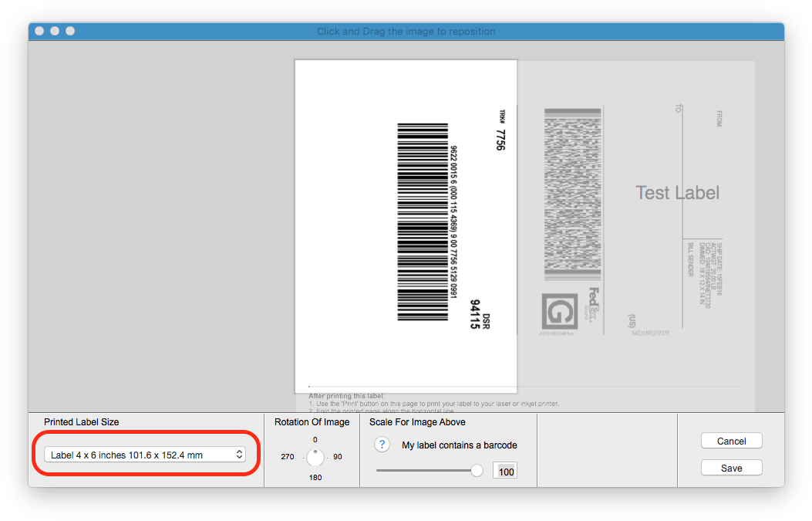Click the 'My label contains a barcode' text
The width and height of the screenshot is (812, 521).
click(460, 445)
